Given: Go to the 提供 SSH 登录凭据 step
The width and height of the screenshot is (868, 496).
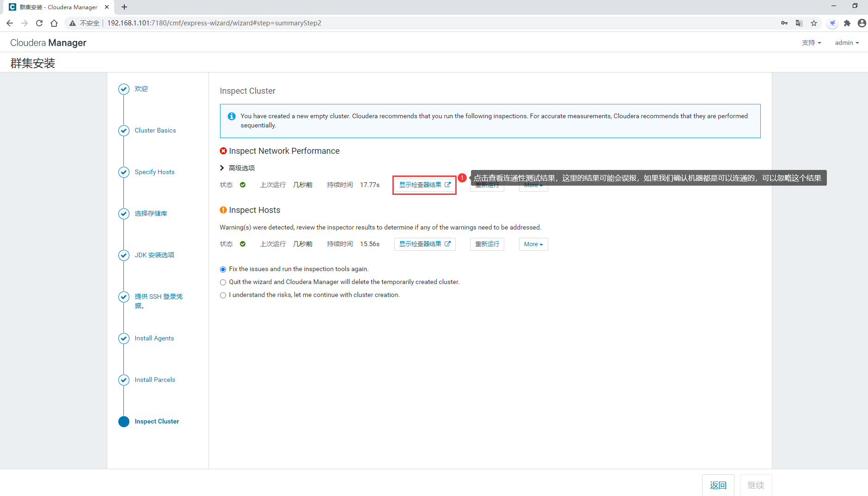Looking at the screenshot, I should pyautogui.click(x=159, y=301).
